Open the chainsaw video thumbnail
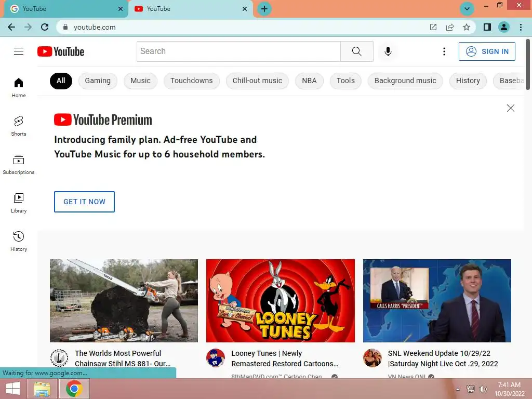This screenshot has height=399, width=532. pos(124,301)
